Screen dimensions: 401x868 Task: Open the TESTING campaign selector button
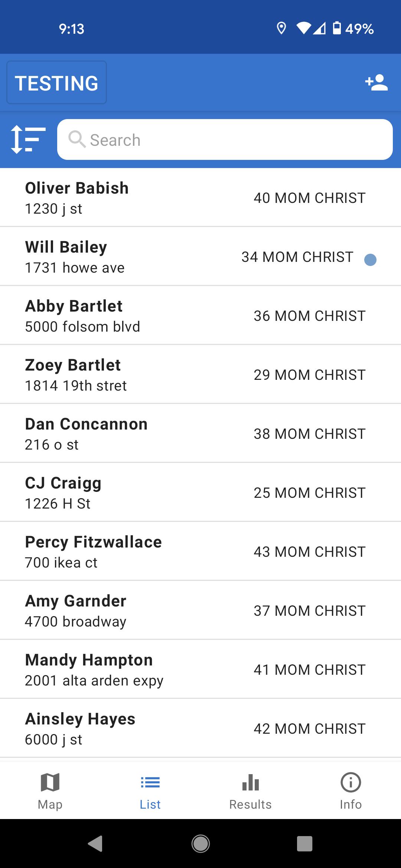[56, 83]
